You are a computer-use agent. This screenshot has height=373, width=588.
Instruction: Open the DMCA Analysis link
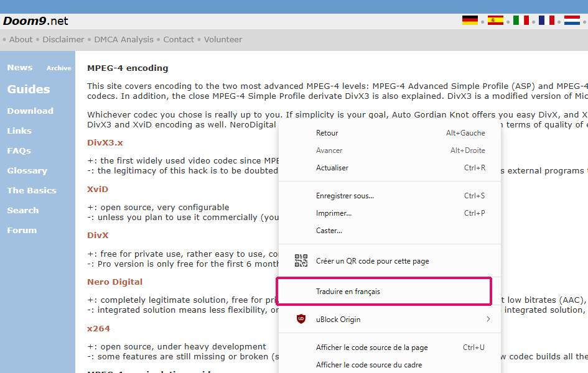coord(124,39)
